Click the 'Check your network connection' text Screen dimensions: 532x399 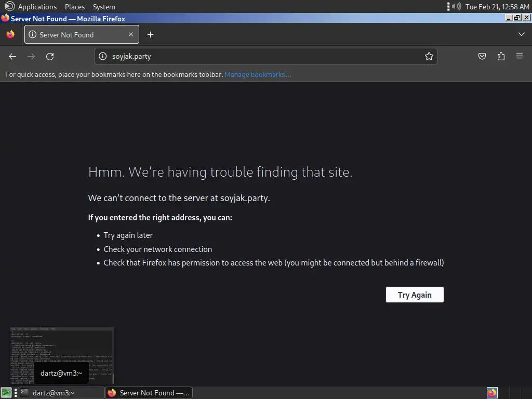158,249
